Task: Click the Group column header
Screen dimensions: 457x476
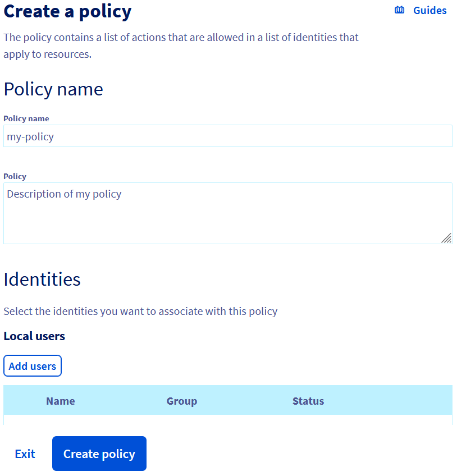Action: (x=181, y=401)
